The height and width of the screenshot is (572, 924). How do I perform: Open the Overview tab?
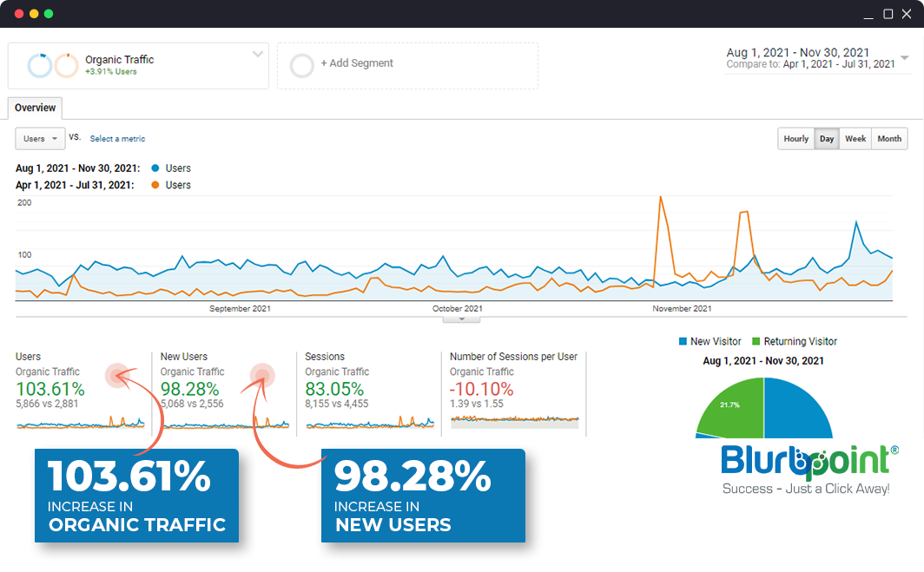(35, 108)
